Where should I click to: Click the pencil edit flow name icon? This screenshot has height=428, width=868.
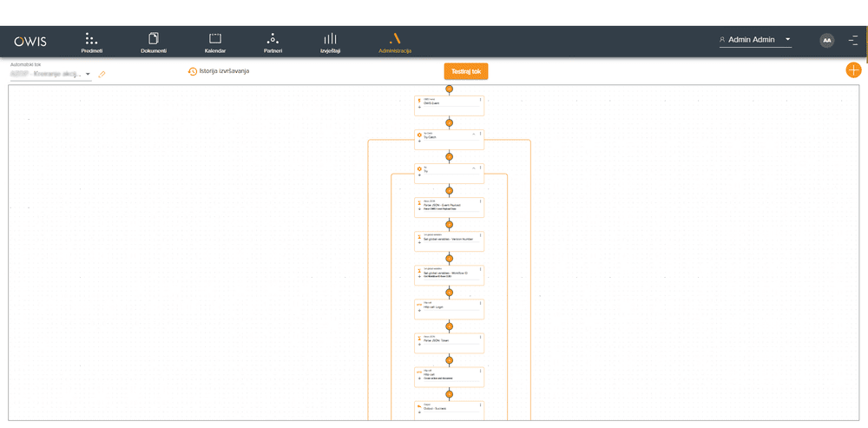102,74
